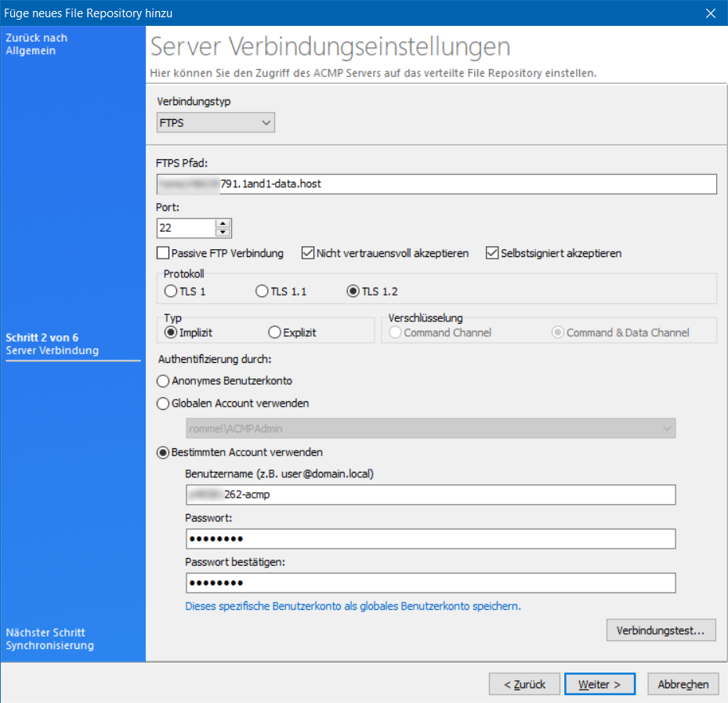
Task: Select Anonymes Benutzerkonto authentication
Action: 163,381
